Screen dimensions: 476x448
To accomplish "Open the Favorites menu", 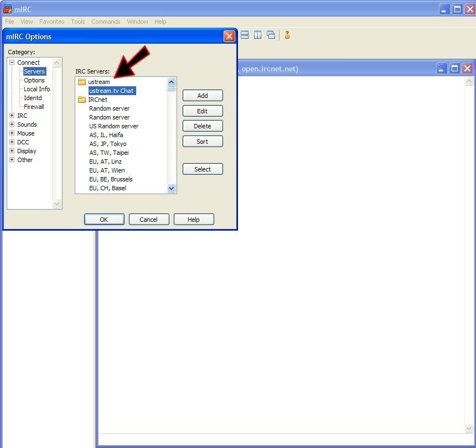I will click(x=52, y=22).
